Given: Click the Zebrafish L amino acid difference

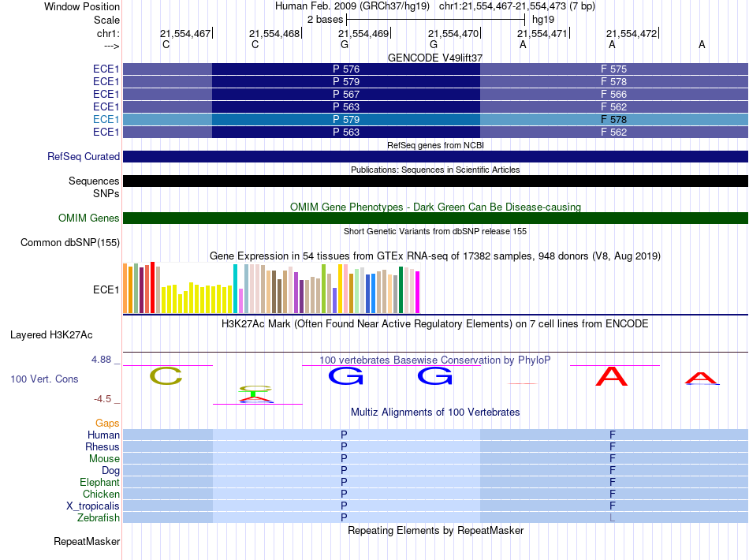Looking at the screenshot, I should [612, 518].
